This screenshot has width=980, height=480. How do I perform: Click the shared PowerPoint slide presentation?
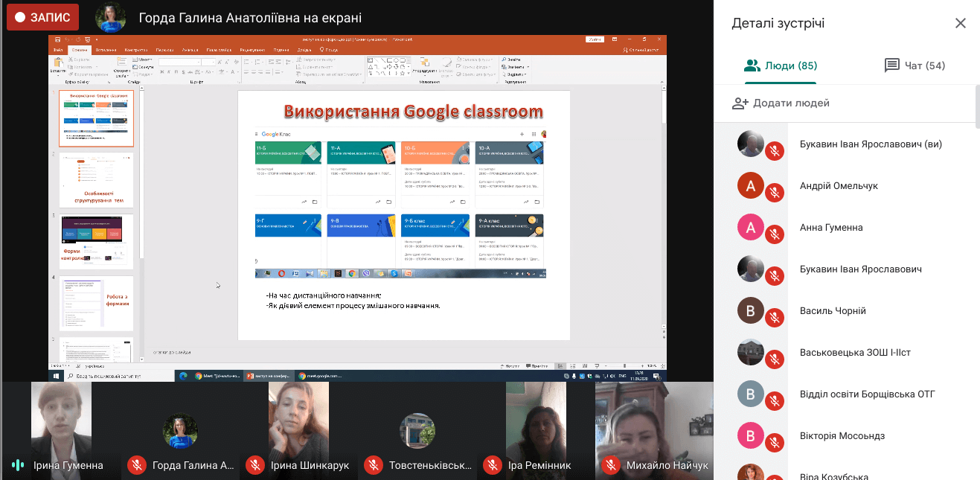(x=403, y=214)
